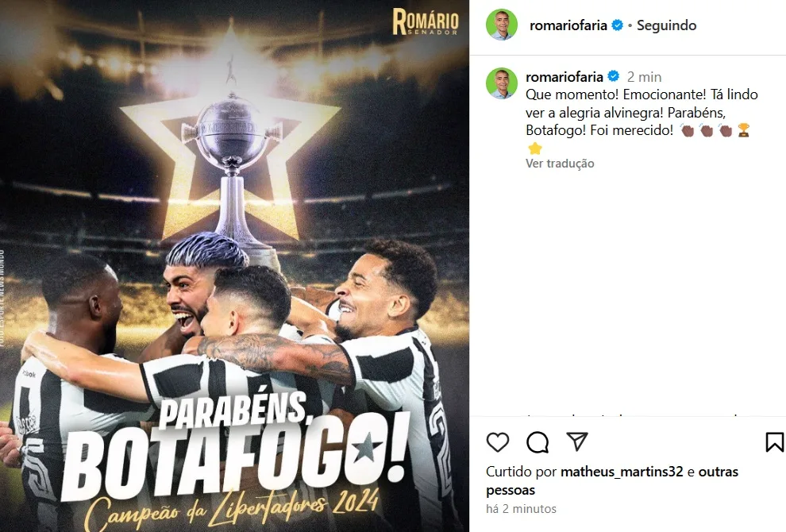The width and height of the screenshot is (786, 532).
Task: Click Ver tradução under the caption
Action: click(x=560, y=164)
